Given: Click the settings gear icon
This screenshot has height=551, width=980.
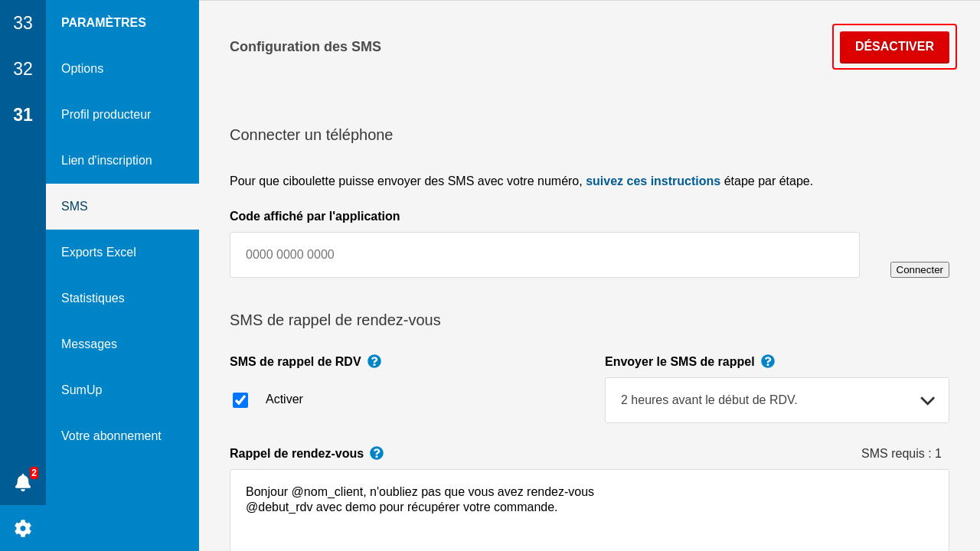Looking at the screenshot, I should [23, 528].
